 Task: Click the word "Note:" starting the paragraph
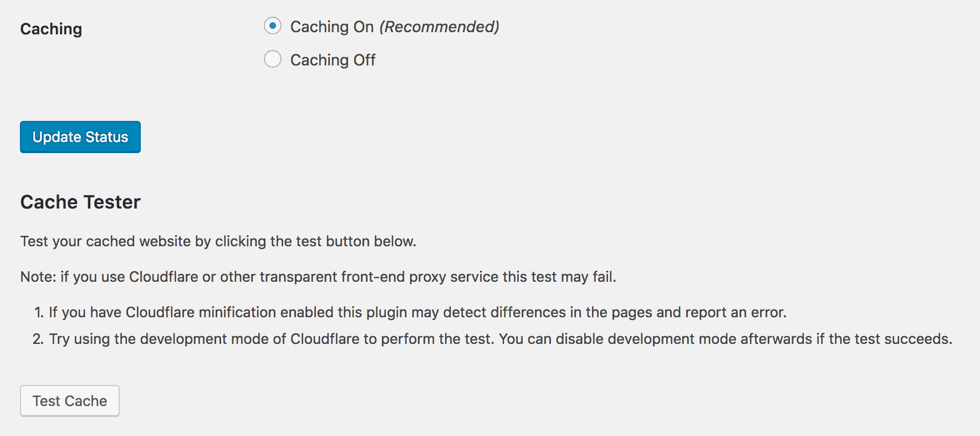pos(38,277)
